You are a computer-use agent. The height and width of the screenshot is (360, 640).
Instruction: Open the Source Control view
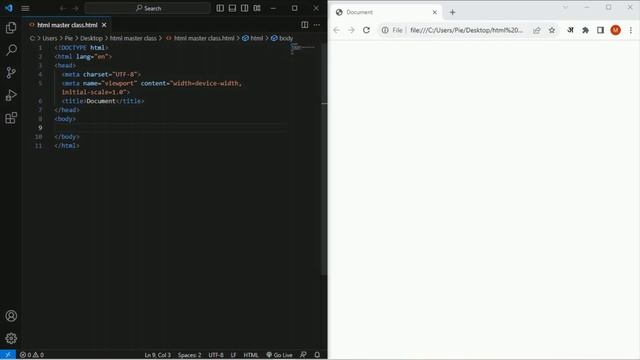11,73
